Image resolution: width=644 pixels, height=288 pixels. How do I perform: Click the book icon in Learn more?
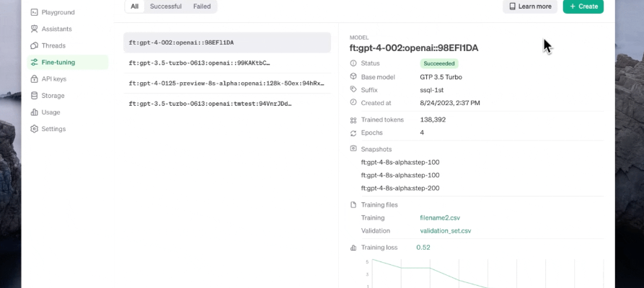click(513, 6)
